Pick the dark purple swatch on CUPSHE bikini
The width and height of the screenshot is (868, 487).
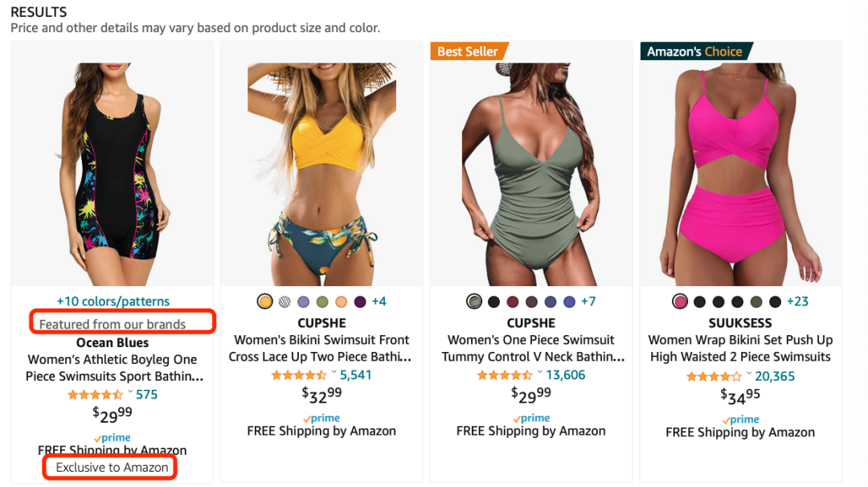pos(360,302)
